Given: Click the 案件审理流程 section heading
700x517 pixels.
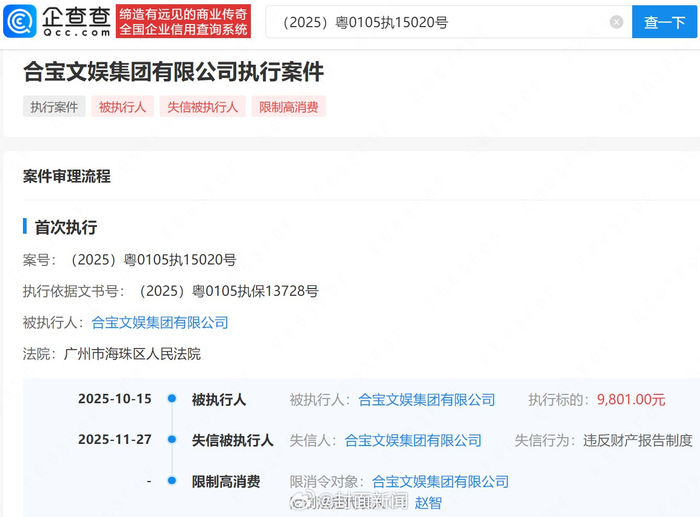Looking at the screenshot, I should click(x=67, y=176).
